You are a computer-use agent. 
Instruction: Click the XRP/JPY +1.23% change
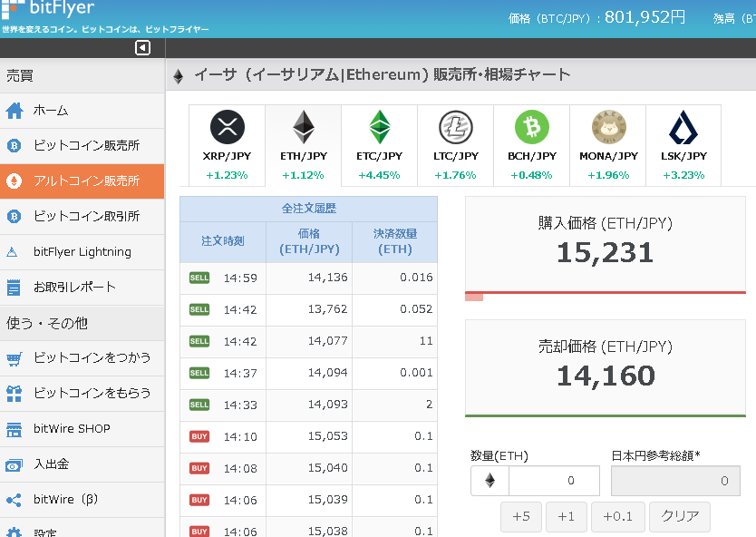click(228, 175)
